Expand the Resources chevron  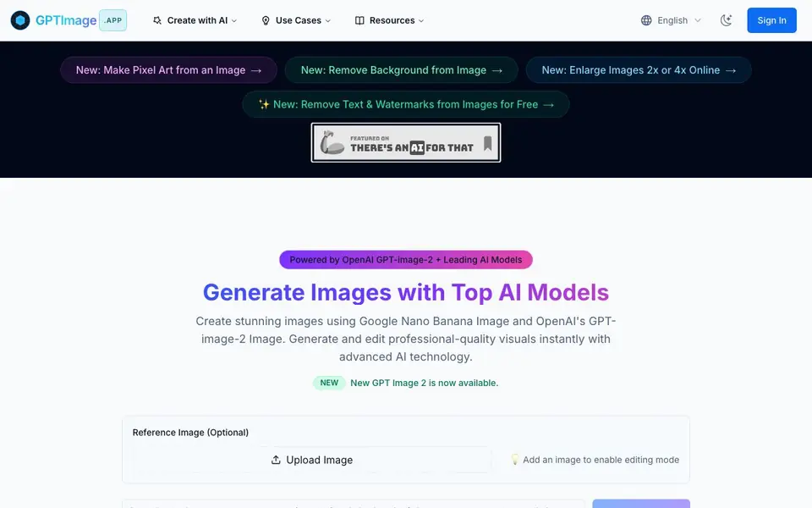click(x=421, y=20)
